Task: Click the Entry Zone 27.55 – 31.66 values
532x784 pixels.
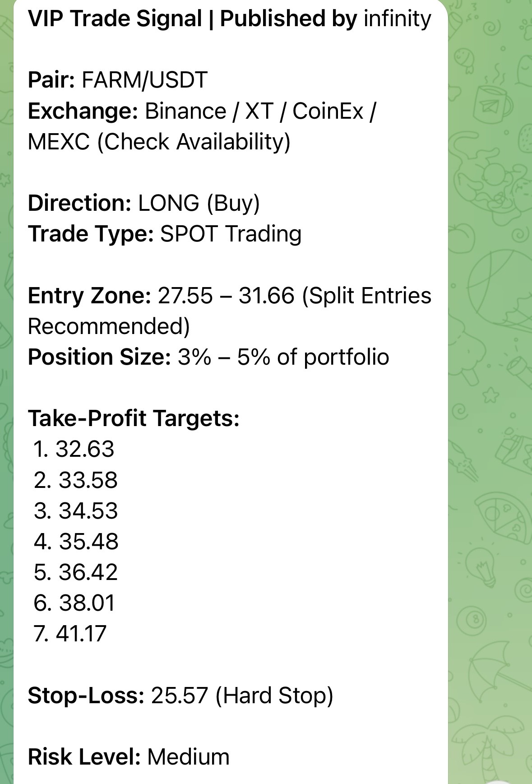Action: click(x=226, y=296)
